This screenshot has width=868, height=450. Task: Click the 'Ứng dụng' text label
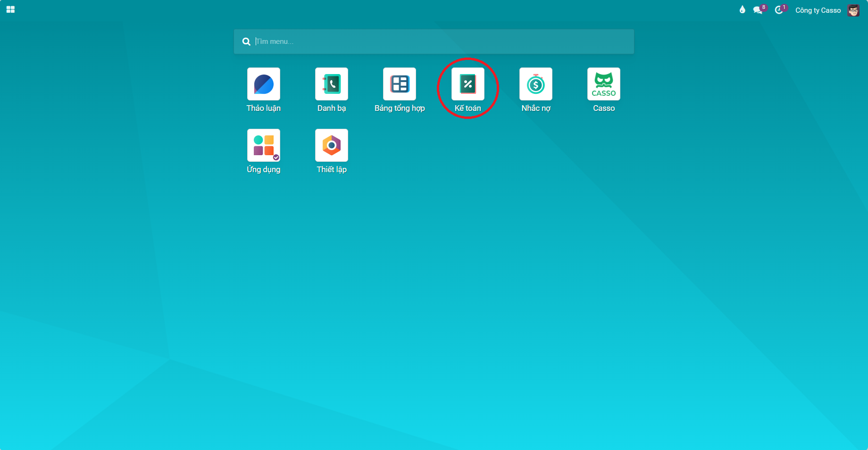264,169
